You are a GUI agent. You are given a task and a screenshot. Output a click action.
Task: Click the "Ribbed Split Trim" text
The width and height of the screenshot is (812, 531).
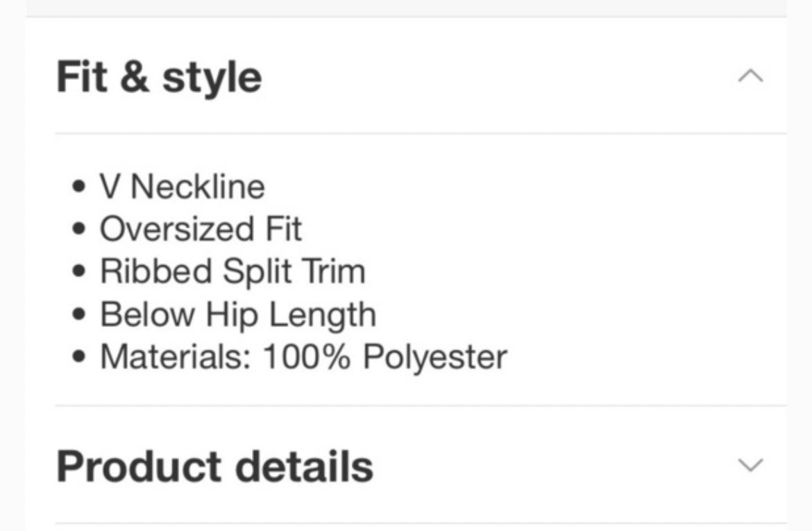tap(232, 271)
